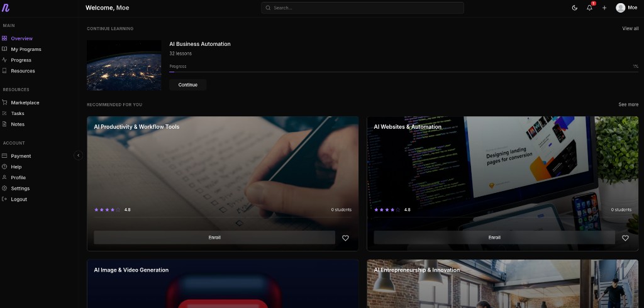Screen dimensions: 644x308
Task: Enroll in AI Websites & Automation
Action: click(x=494, y=238)
